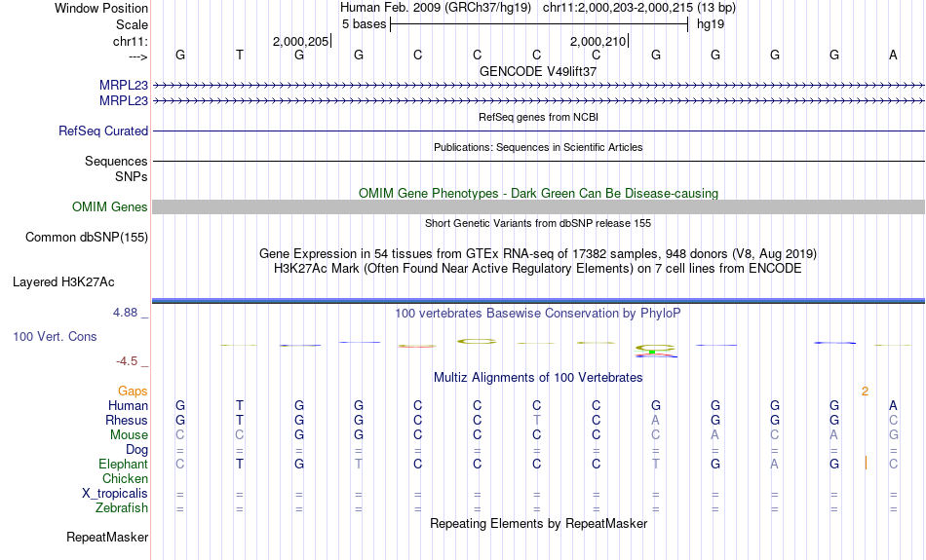Click the GENCODE V49lift37 track title
This screenshot has height=560, width=926.
click(538, 71)
